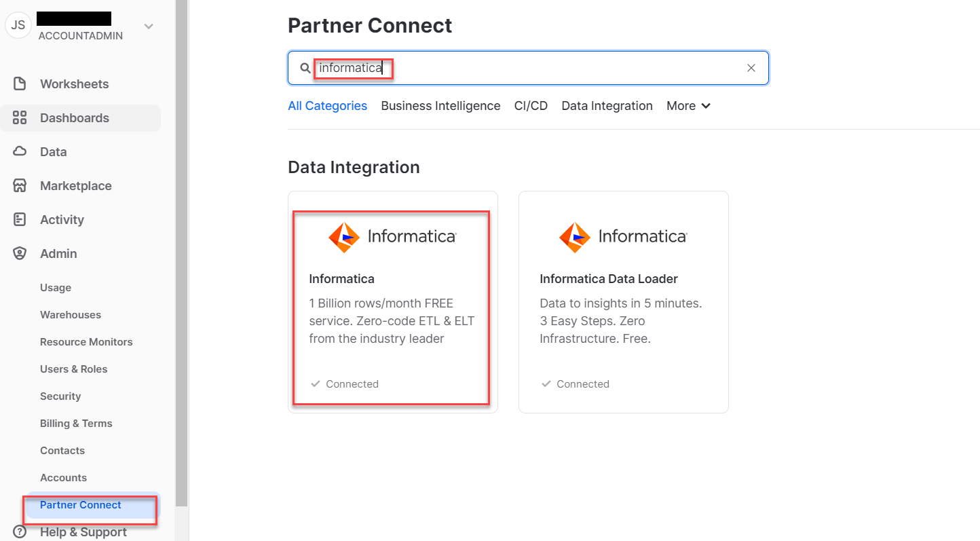Navigate to Billing & Terms
This screenshot has width=980, height=541.
click(x=76, y=423)
